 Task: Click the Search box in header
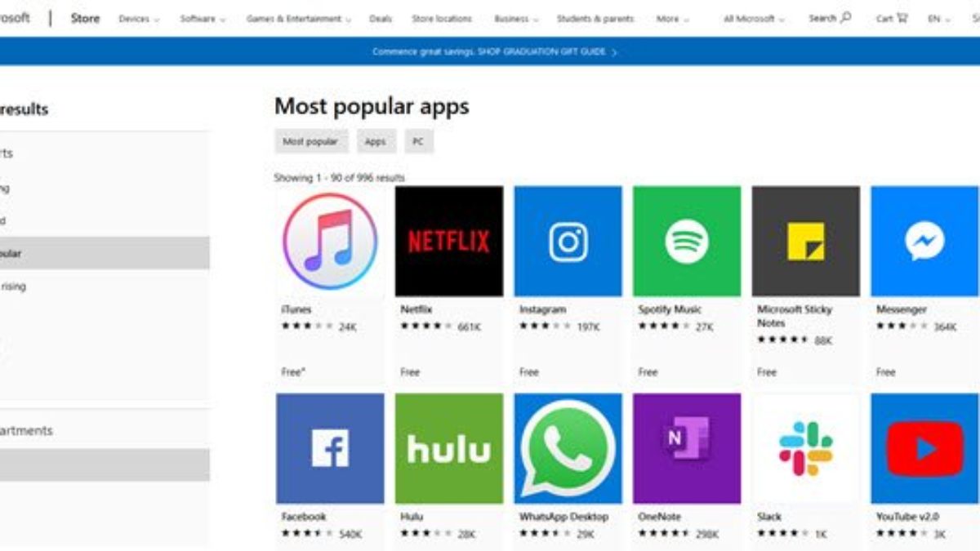tap(830, 18)
